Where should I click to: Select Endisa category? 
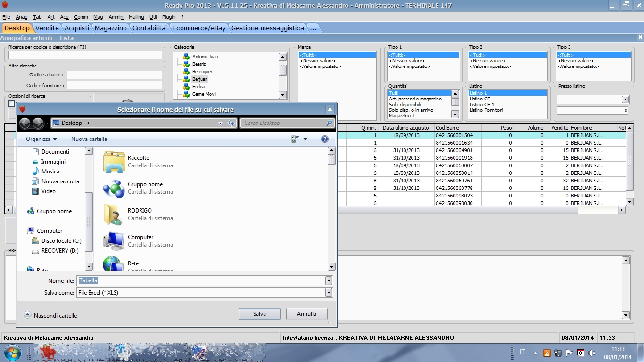tap(198, 87)
